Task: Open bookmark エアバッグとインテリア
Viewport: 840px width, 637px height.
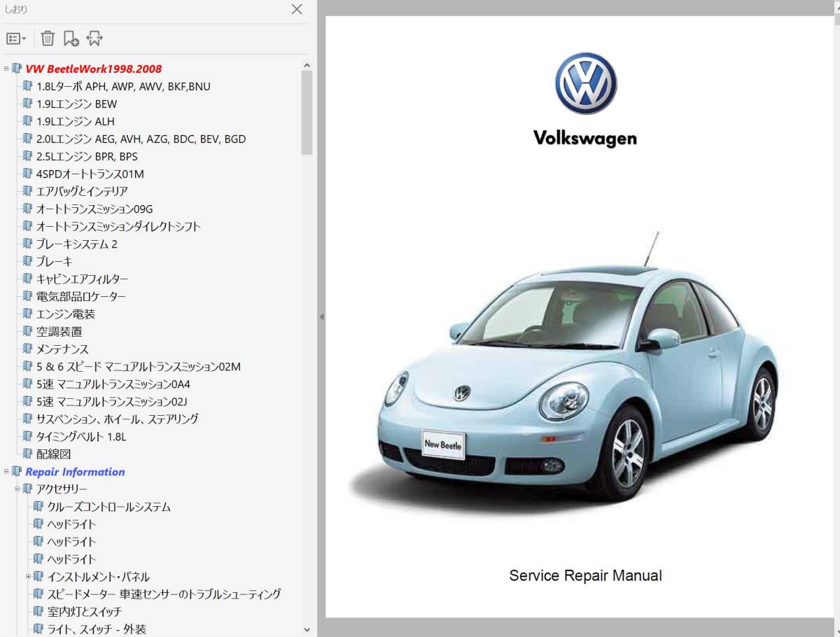Action: [x=82, y=191]
